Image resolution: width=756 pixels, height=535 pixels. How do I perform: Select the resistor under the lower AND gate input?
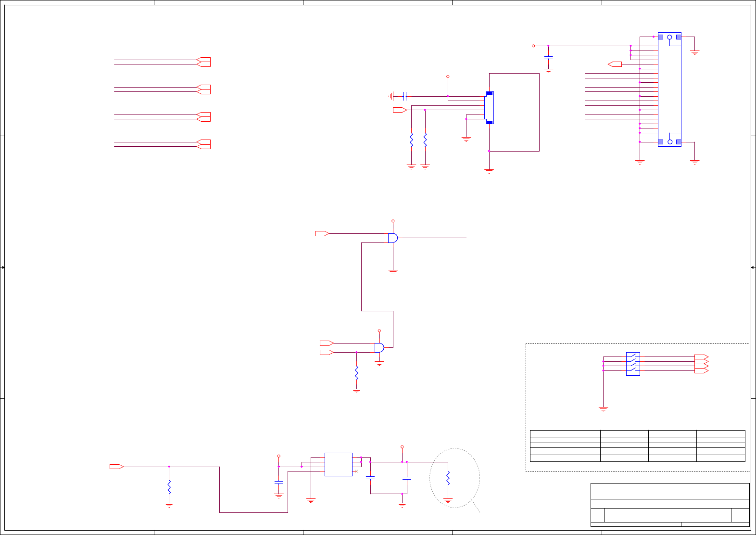[x=356, y=373]
